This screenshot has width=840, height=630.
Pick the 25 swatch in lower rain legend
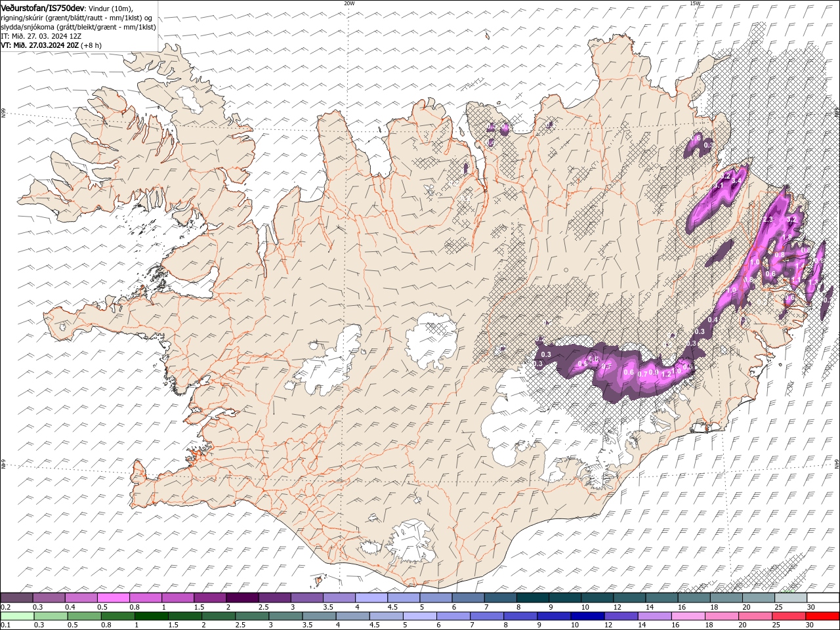[x=789, y=616]
